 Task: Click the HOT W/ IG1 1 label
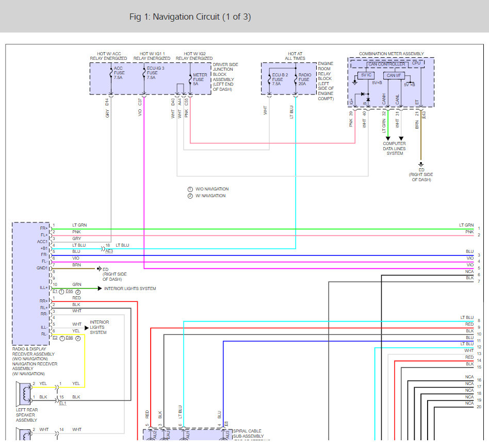click(152, 54)
